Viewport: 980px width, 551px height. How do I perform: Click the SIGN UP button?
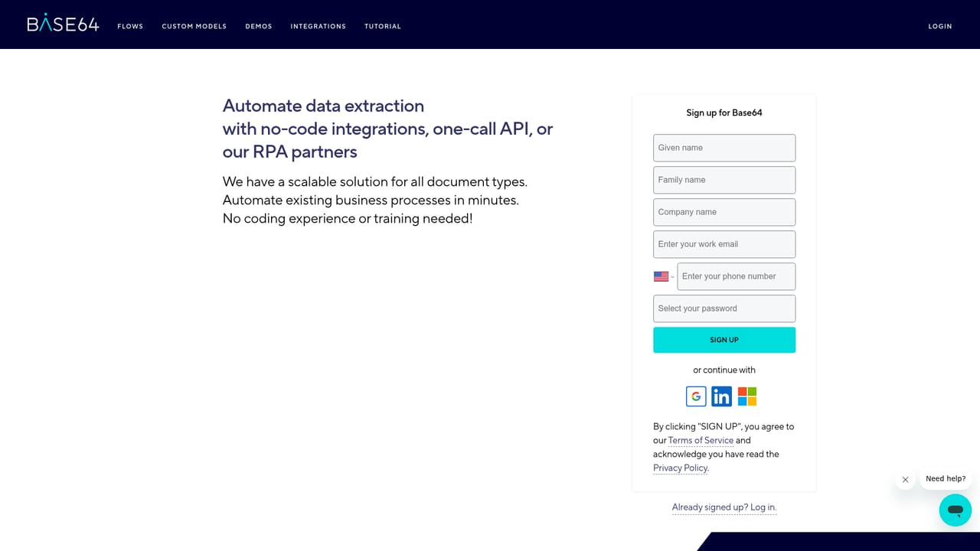click(724, 340)
